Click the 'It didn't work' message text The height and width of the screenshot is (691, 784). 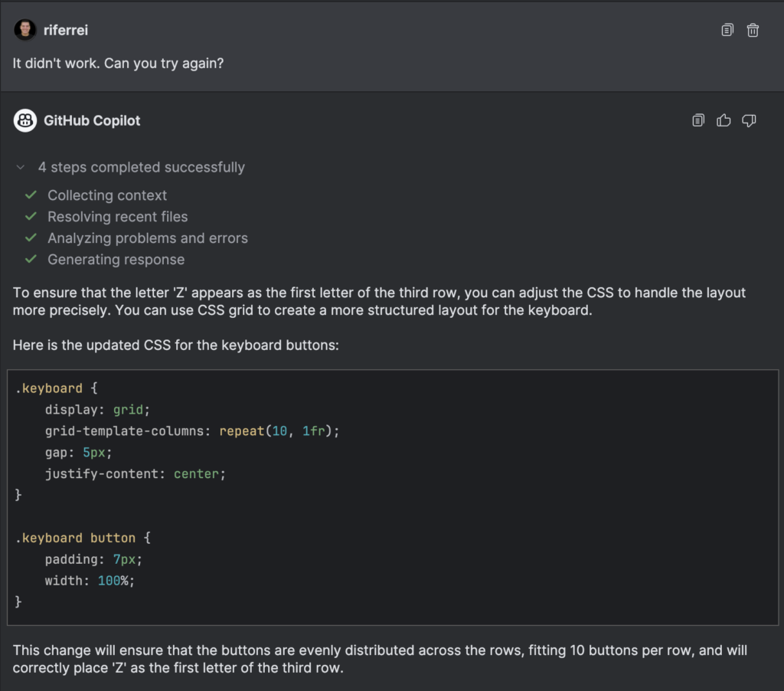(118, 64)
